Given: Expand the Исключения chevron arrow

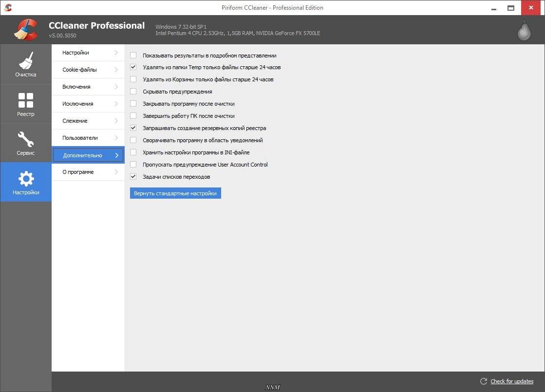Looking at the screenshot, I should point(116,104).
